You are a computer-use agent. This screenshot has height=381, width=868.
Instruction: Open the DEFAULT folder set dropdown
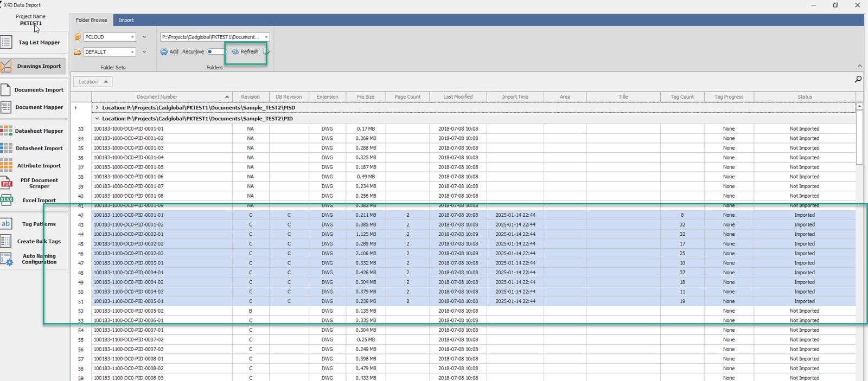[x=132, y=53]
